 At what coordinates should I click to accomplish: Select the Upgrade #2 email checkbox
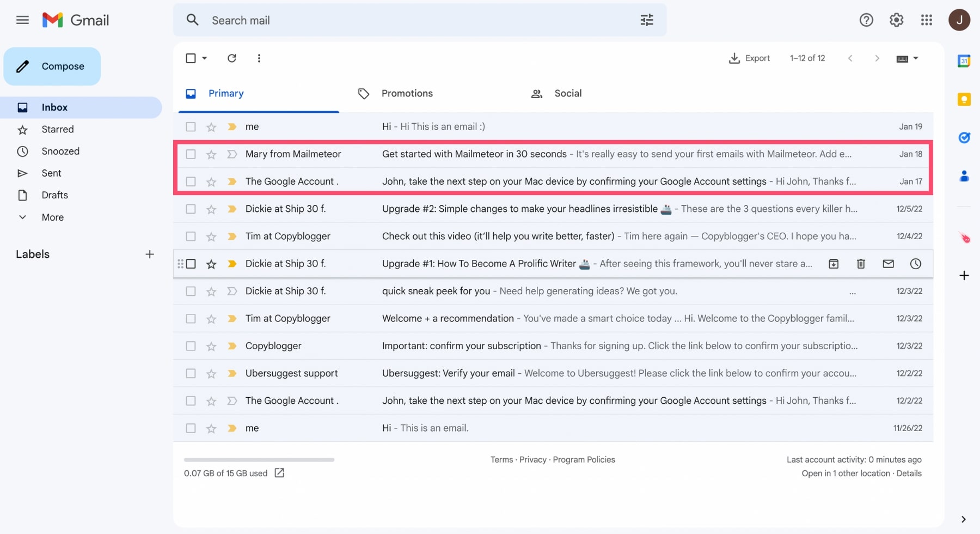pyautogui.click(x=191, y=209)
